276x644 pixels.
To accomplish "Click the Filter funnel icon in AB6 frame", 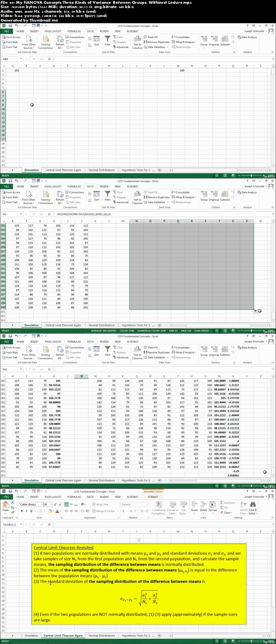I will [x=108, y=41].
